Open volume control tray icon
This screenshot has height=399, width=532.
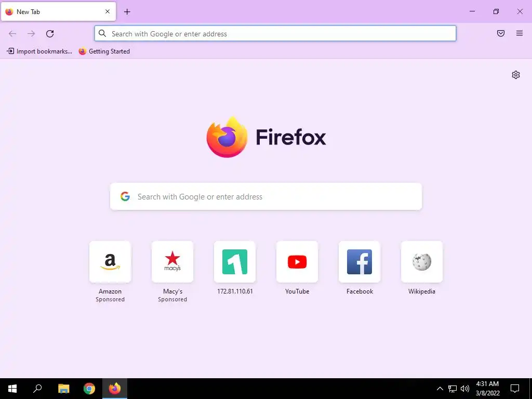pyautogui.click(x=465, y=389)
